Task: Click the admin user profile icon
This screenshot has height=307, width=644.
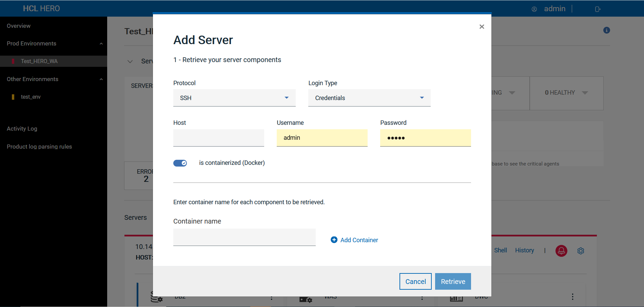Action: point(534,9)
